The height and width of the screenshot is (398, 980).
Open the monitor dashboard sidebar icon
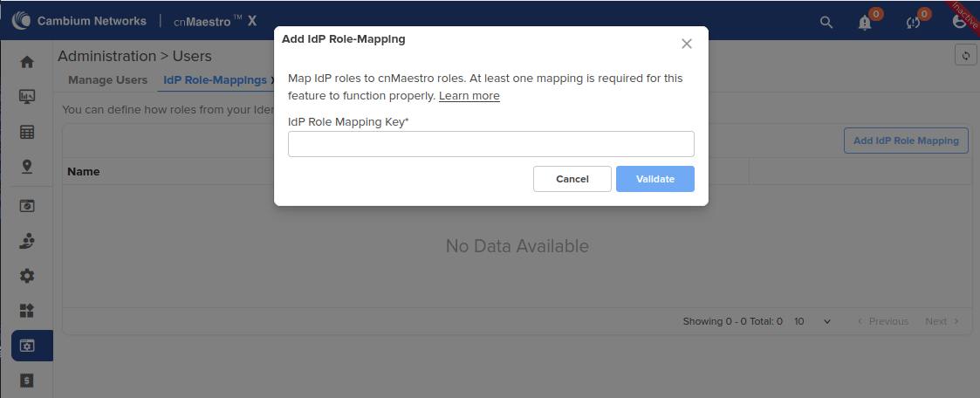(27, 97)
